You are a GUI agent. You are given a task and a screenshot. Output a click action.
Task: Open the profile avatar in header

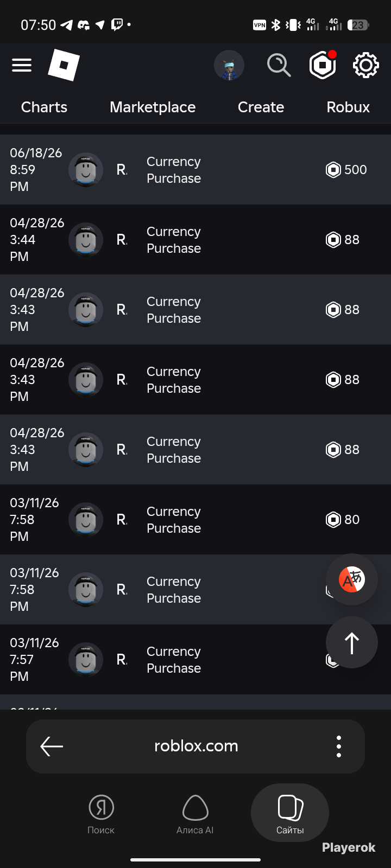click(x=229, y=66)
